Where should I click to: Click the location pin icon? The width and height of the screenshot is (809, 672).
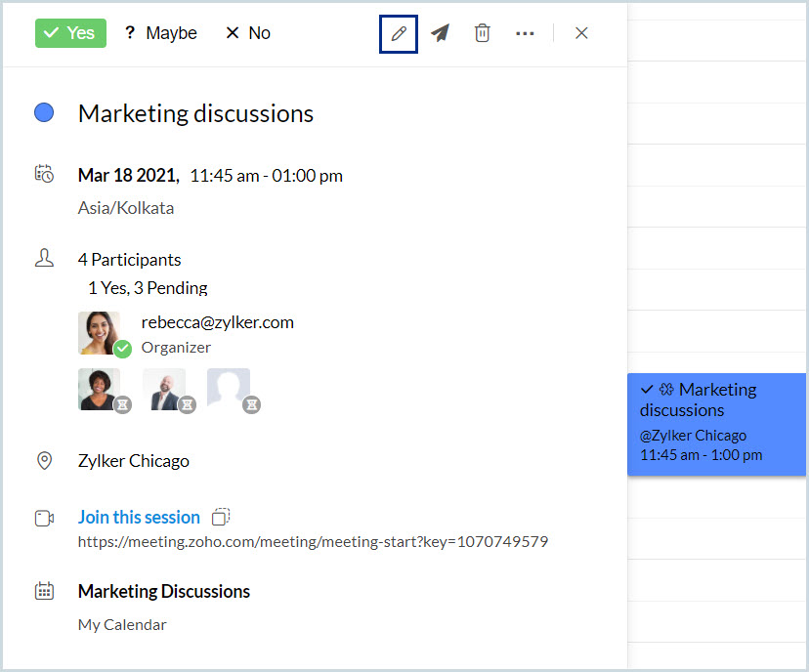tap(44, 461)
